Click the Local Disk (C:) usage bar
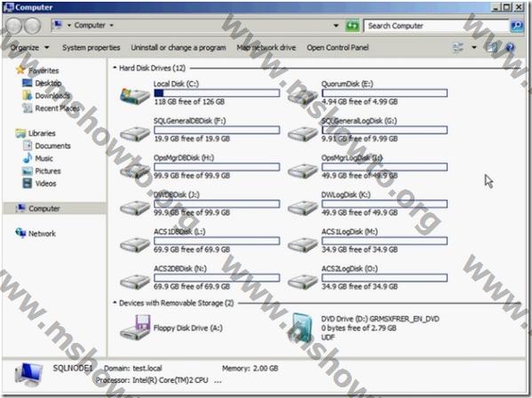This screenshot has width=532, height=398. click(217, 93)
